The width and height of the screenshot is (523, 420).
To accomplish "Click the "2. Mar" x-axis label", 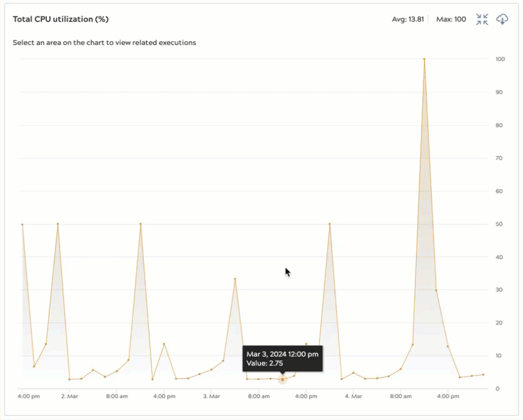I will click(69, 396).
